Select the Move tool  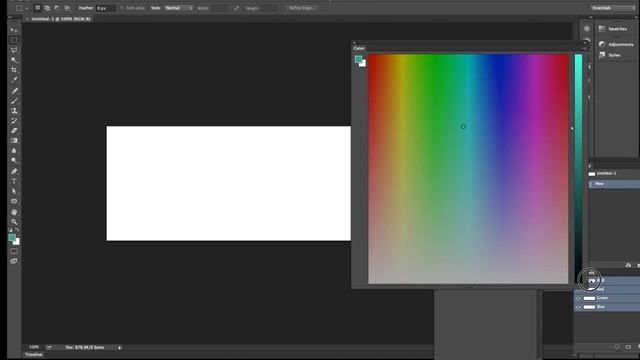point(14,30)
